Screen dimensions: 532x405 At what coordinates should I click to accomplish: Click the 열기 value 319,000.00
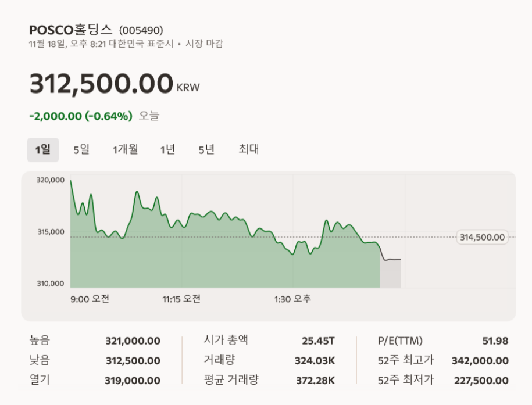pyautogui.click(x=133, y=381)
